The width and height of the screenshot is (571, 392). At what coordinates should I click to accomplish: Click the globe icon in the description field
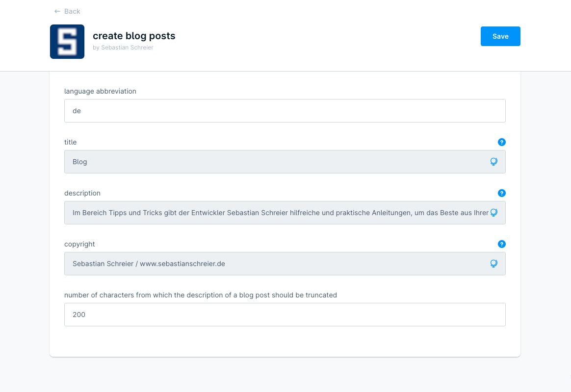[493, 213]
